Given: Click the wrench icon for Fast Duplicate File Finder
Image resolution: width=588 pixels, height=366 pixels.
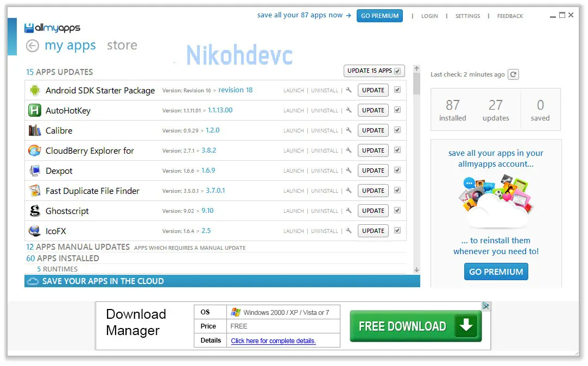Looking at the screenshot, I should (x=349, y=191).
